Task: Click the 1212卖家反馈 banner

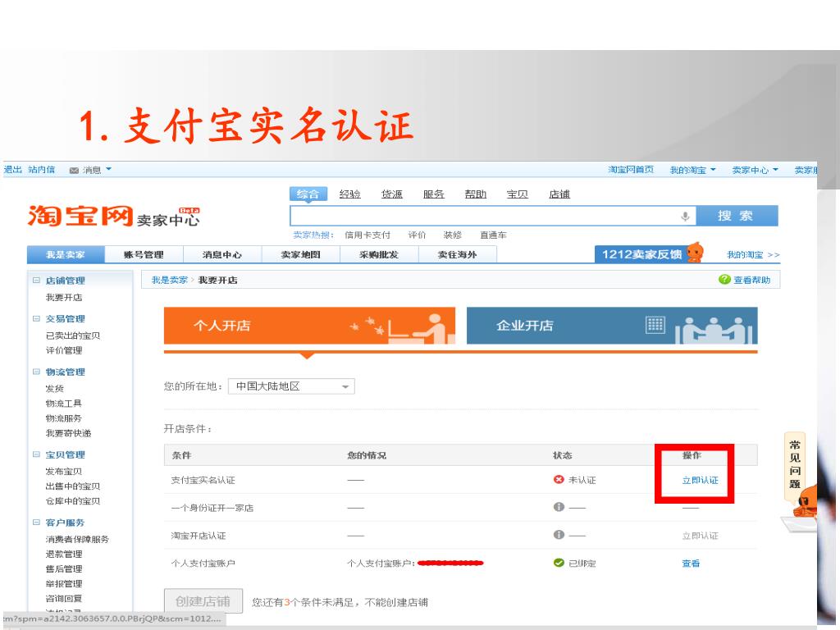Action: 641,254
